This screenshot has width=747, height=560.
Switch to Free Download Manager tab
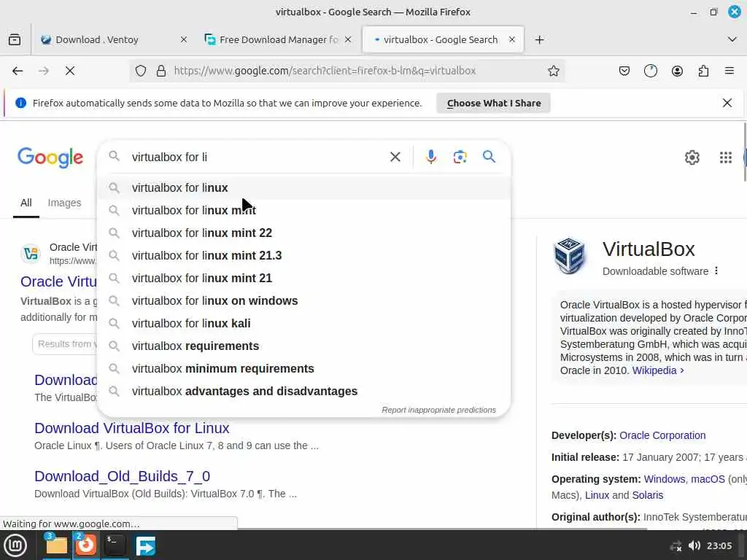point(278,39)
